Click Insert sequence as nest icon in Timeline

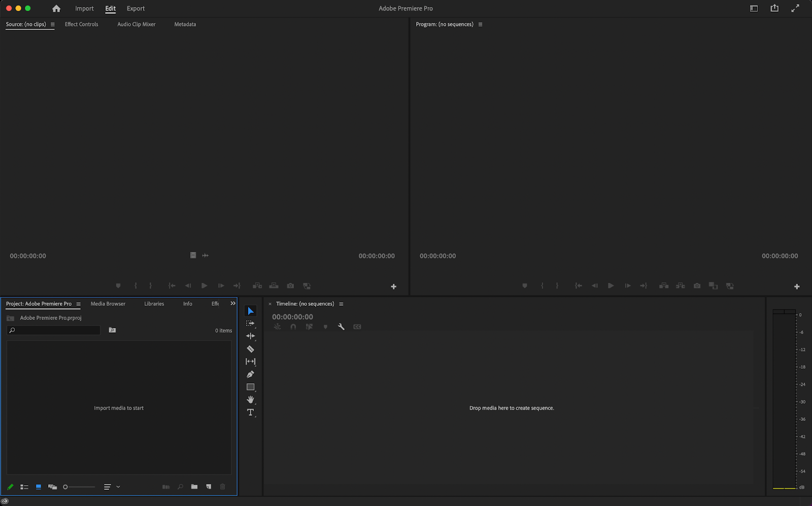pos(277,327)
